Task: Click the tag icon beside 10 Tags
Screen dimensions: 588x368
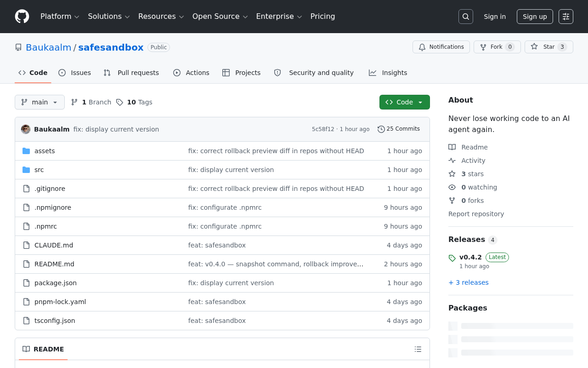Action: pos(119,102)
